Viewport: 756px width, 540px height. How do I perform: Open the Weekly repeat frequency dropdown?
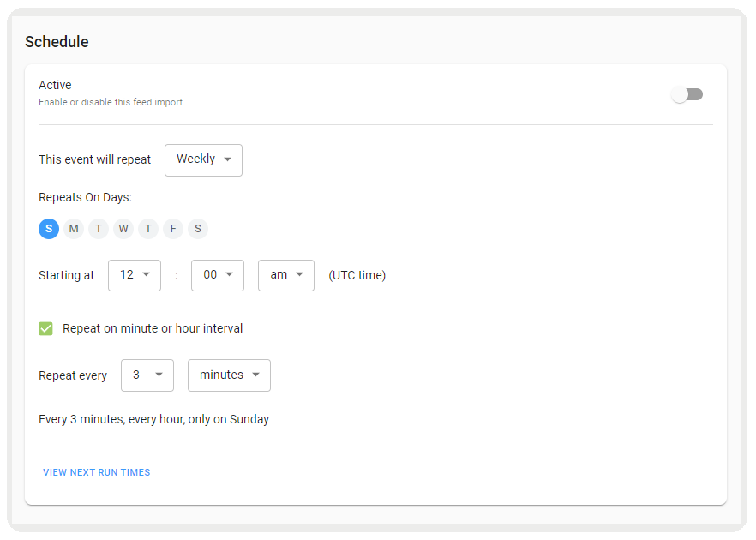(x=203, y=160)
